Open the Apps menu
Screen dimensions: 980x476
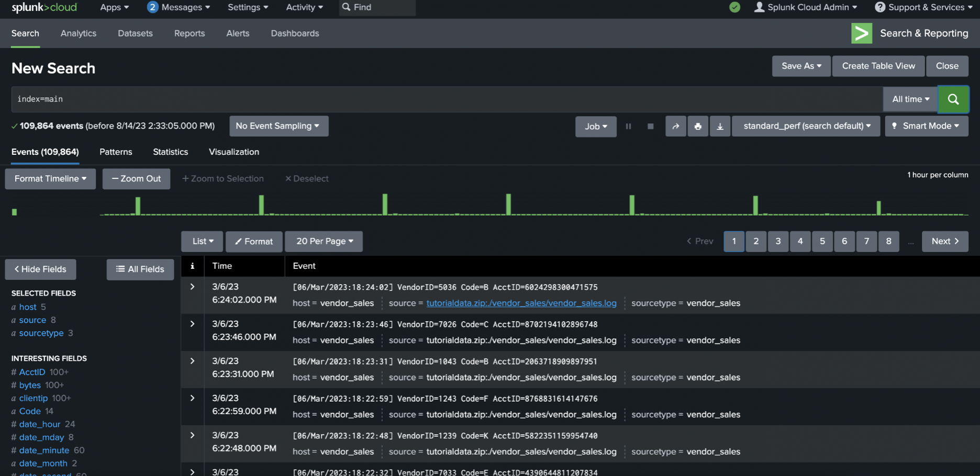(114, 7)
